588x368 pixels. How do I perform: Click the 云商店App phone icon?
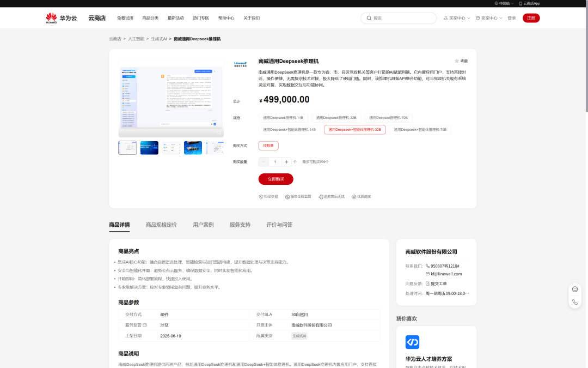pos(520,3)
